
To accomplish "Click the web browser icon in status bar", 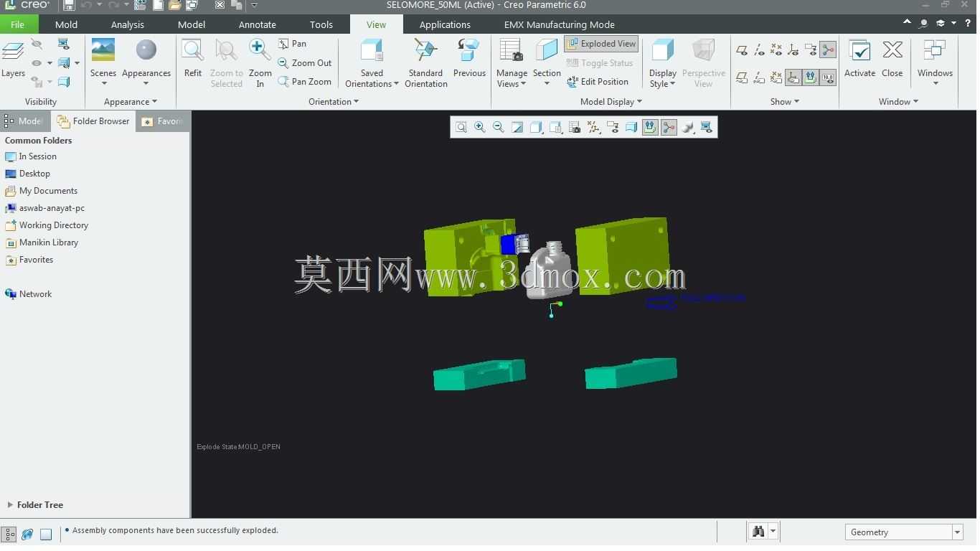I will (27, 534).
